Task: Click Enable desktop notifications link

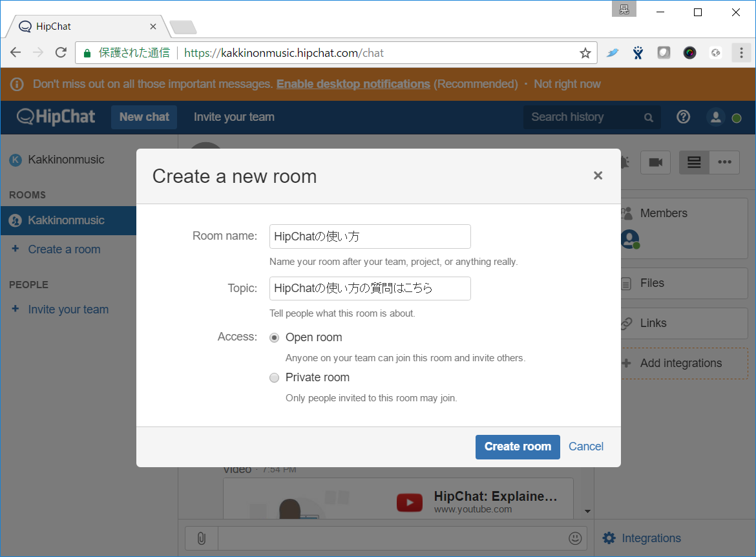Action: pyautogui.click(x=353, y=84)
